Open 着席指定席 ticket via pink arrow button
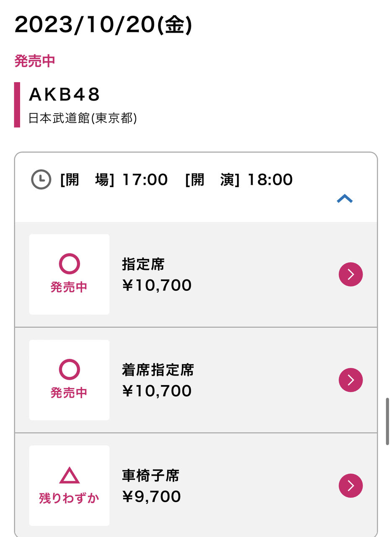Image resolution: width=392 pixels, height=537 pixels. pos(350,380)
